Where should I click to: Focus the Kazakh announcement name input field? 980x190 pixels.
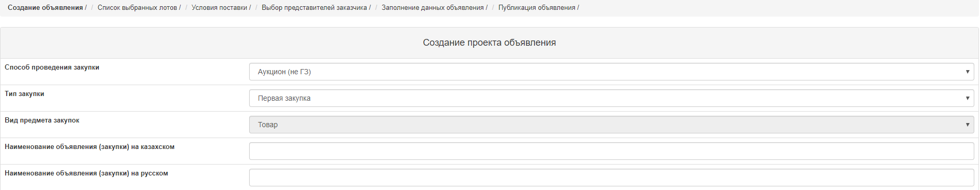tap(611, 151)
